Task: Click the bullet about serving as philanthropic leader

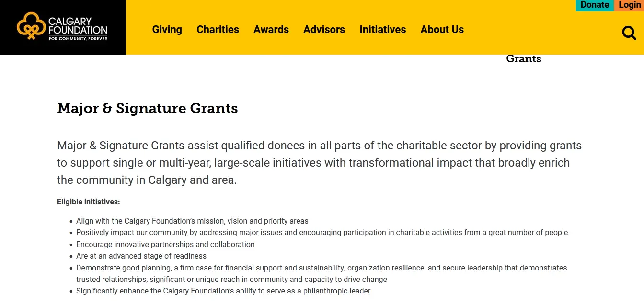Action: (223, 291)
